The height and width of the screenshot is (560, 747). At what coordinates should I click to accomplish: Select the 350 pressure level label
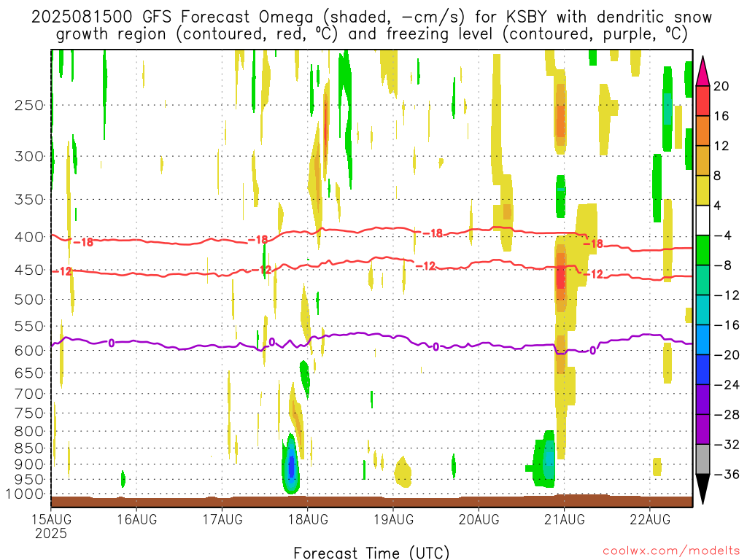(x=29, y=199)
